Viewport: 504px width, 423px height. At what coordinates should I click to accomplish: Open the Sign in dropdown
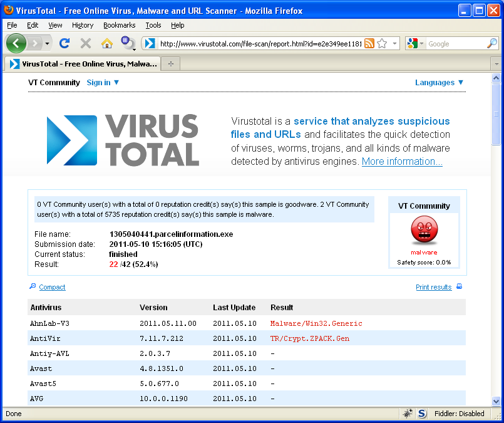[103, 83]
